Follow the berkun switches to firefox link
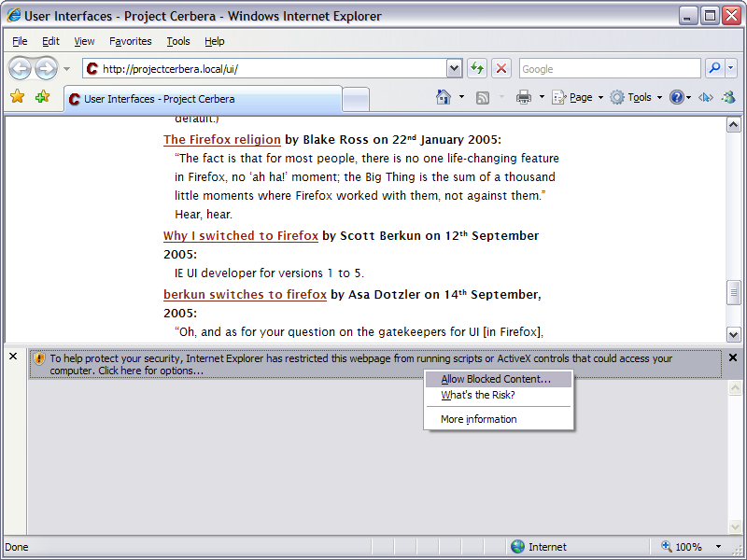Screen dimensions: 747x560 pyautogui.click(x=245, y=295)
